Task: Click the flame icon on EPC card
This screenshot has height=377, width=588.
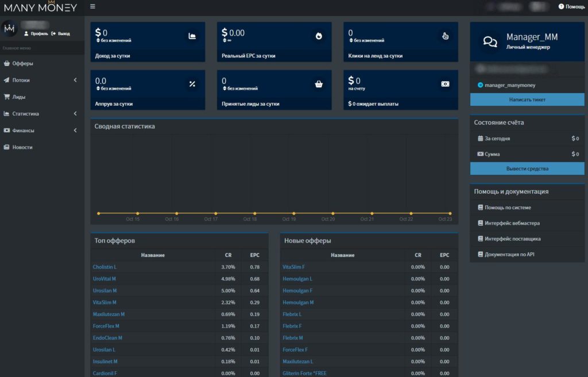Action: [x=319, y=36]
